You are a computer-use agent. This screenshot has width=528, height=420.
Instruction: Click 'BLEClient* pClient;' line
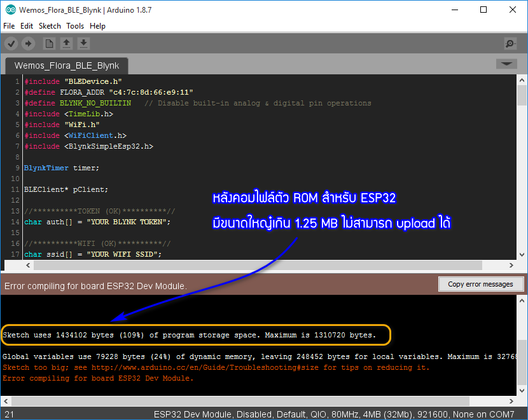66,189
